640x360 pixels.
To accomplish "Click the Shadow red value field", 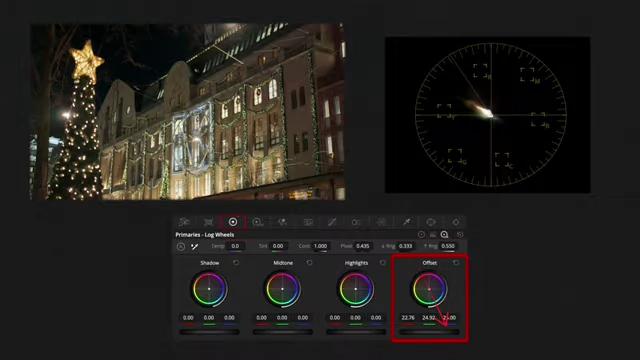I will pyautogui.click(x=188, y=318).
